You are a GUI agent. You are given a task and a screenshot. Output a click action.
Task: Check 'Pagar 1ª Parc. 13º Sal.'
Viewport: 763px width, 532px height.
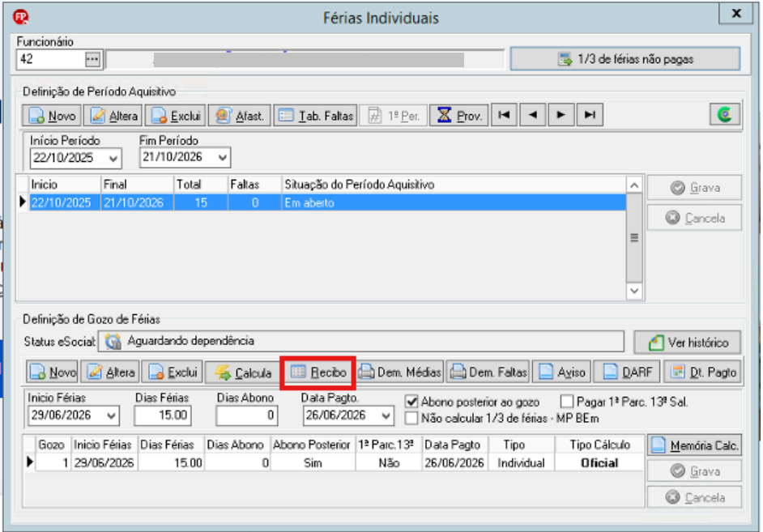pos(566,402)
